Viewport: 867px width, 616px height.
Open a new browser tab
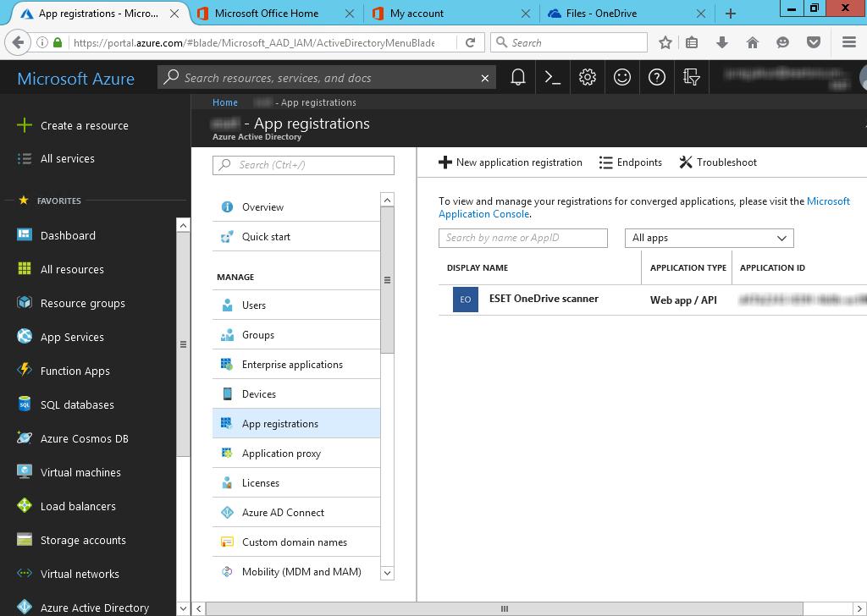click(731, 14)
